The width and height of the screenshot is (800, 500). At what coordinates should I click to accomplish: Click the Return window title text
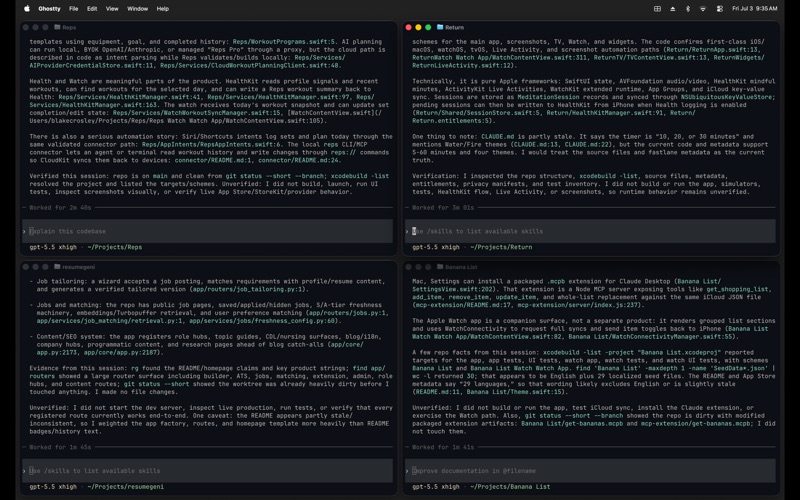(x=454, y=28)
